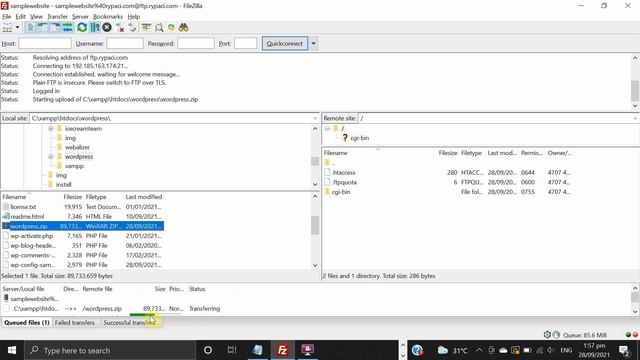Expand the wordpress folder in local tree
Viewport: 640px width, 360px height.
pyautogui.click(x=51, y=157)
